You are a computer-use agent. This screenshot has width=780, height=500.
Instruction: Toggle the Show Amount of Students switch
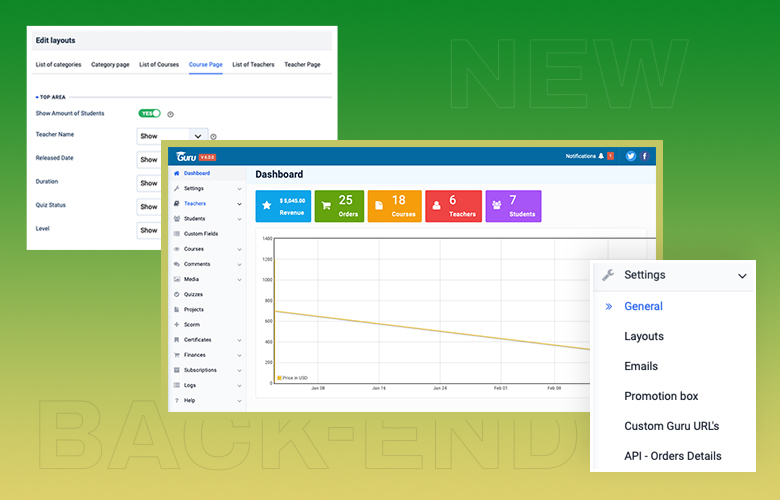[149, 113]
